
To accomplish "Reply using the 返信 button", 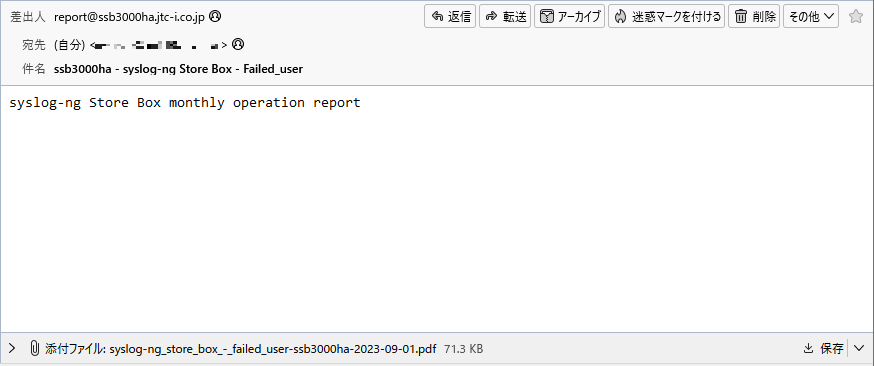I will click(x=450, y=17).
